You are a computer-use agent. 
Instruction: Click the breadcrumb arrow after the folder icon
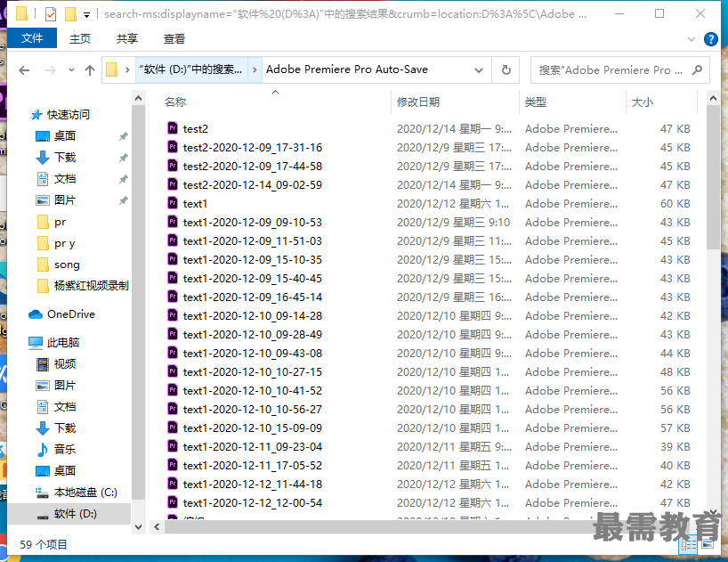click(127, 70)
